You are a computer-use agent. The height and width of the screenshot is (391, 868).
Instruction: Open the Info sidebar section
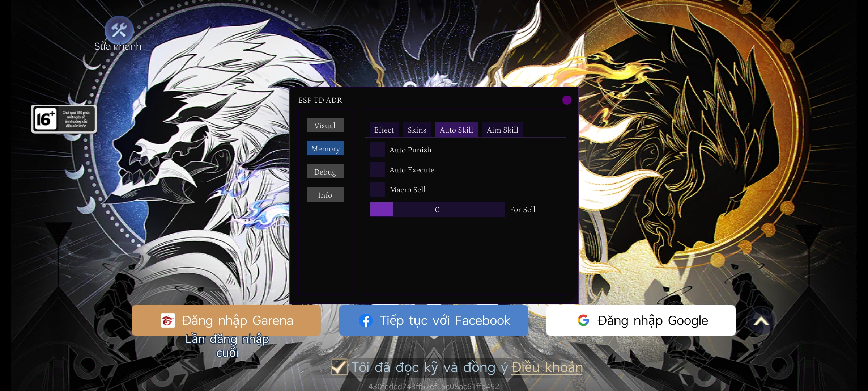[325, 195]
